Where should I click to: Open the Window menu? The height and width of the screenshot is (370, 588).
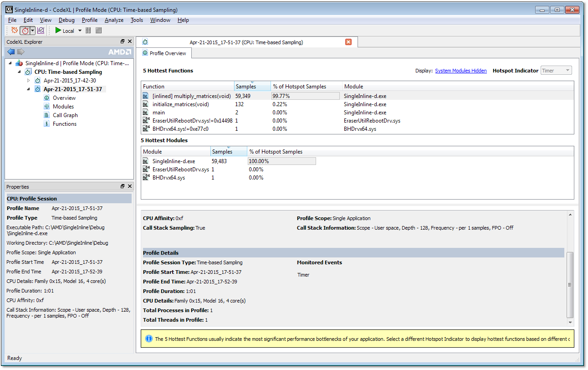[x=160, y=20]
